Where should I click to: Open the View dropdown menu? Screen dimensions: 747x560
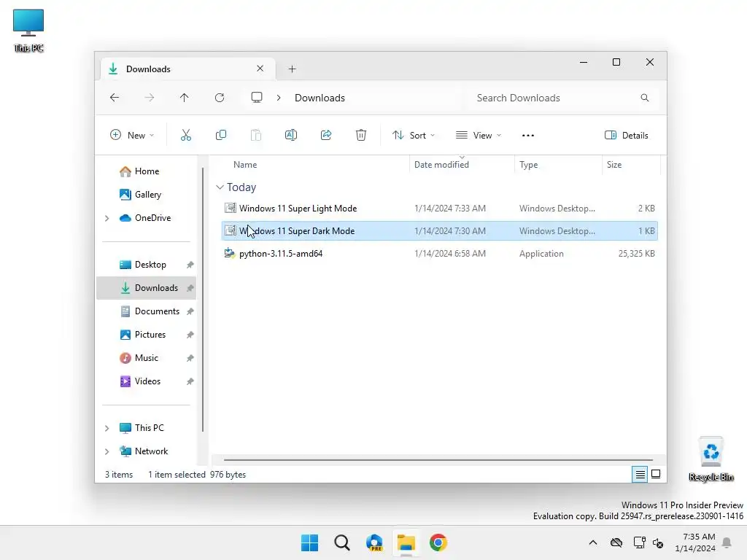479,135
